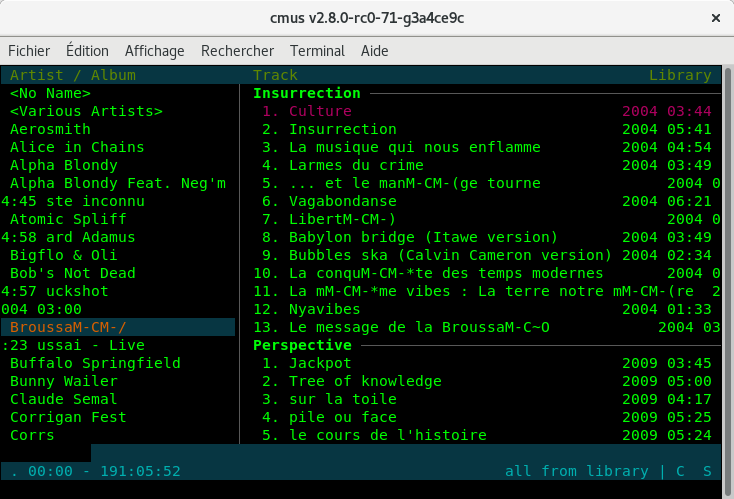Click the Track column header
The width and height of the screenshot is (734, 499).
(275, 75)
